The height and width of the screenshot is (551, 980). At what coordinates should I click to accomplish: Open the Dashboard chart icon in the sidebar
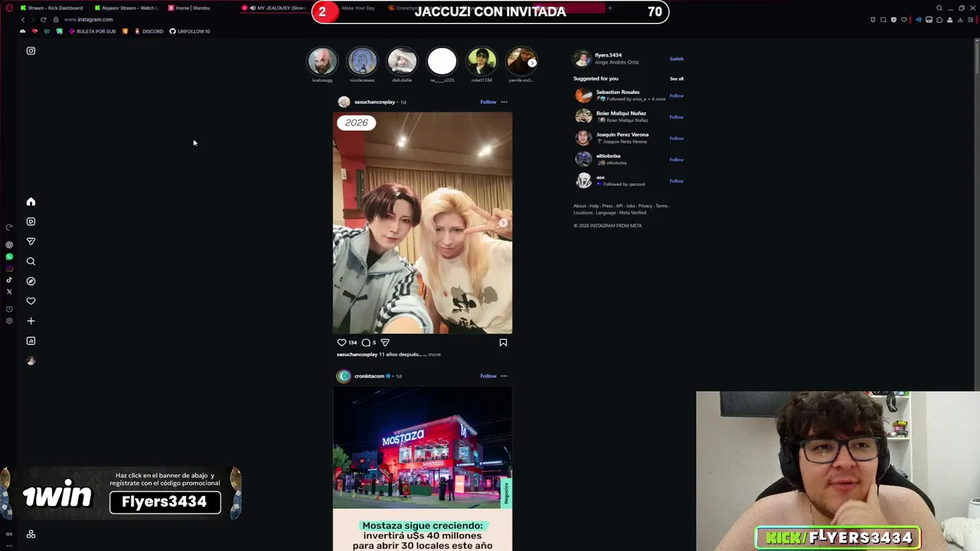[x=31, y=341]
